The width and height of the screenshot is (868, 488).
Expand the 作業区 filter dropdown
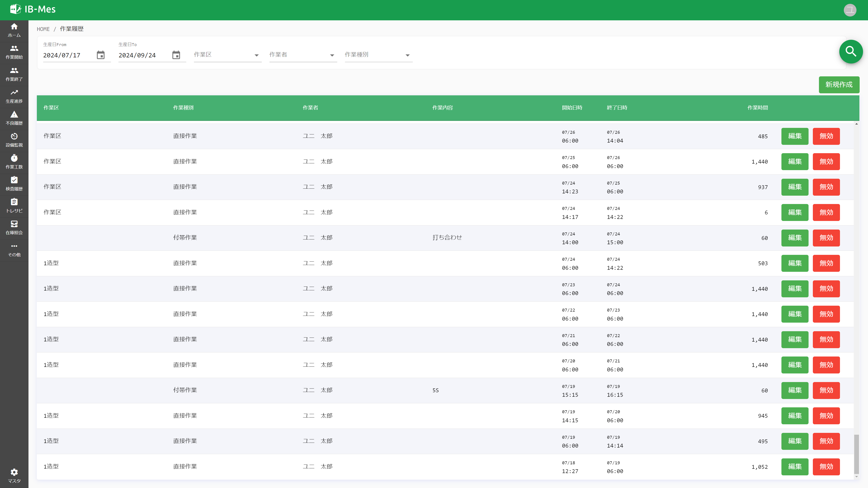click(228, 55)
